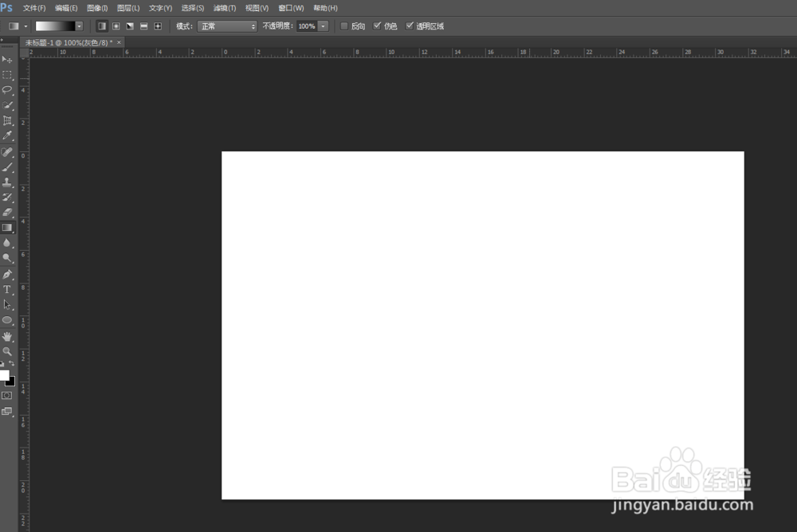Screen dimensions: 797x532
Task: Switch to the 未标题-1 document tab
Action: [69, 43]
